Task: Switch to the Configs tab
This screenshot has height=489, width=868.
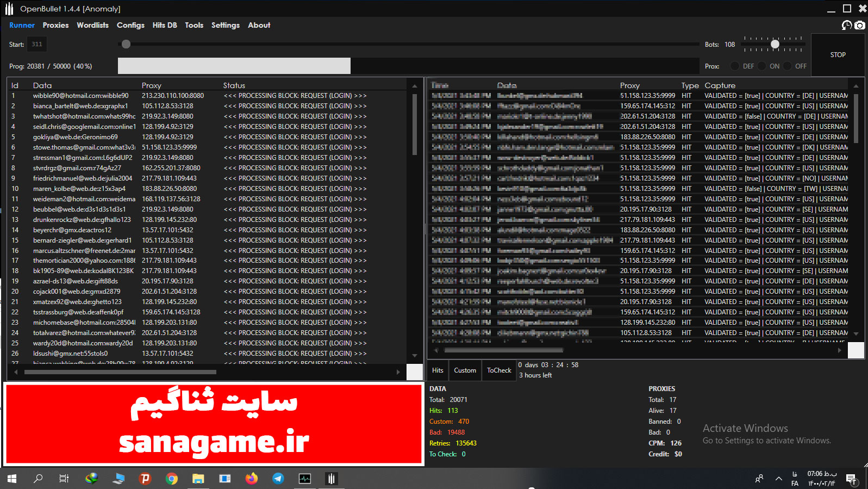Action: (x=130, y=25)
